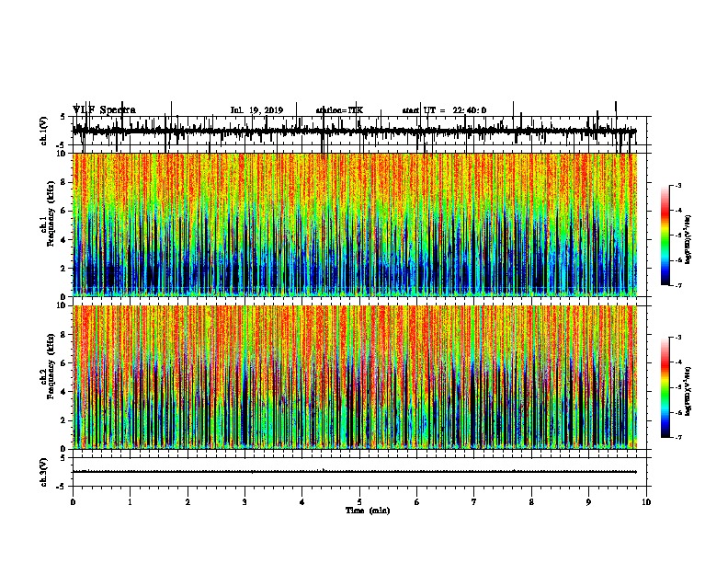
Task: Click the '2' tick on the time axis
Action: 188,502
